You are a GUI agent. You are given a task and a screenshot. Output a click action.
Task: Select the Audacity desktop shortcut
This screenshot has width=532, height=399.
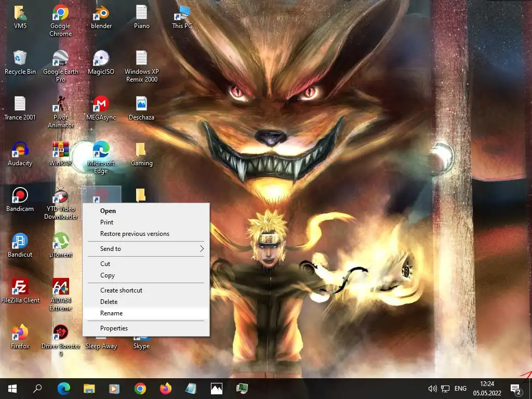click(x=20, y=154)
